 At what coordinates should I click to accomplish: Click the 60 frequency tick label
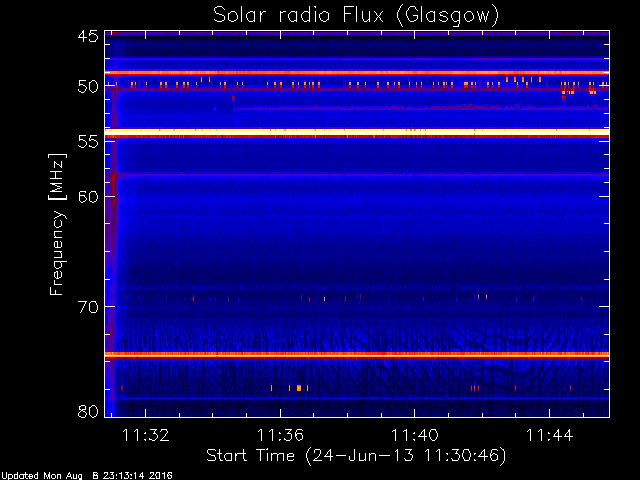pos(88,196)
